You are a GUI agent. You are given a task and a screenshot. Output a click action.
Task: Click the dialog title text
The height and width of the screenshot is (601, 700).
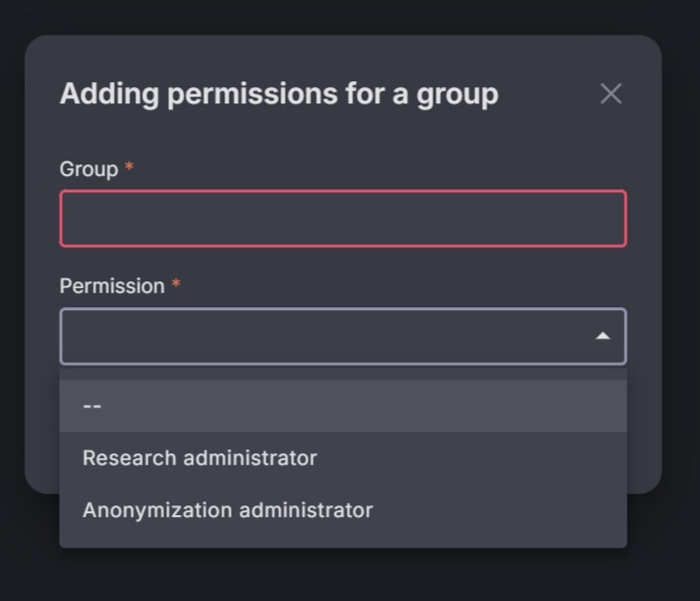279,94
